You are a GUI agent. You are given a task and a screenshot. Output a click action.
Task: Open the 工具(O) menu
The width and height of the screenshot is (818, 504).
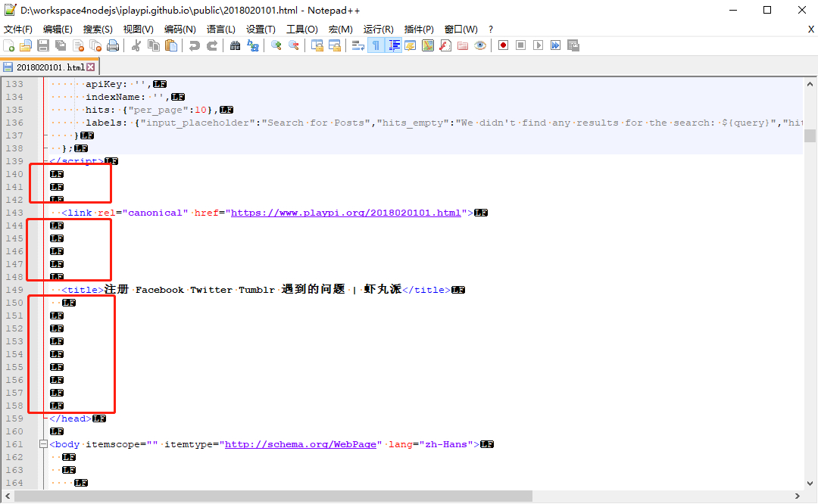302,30
